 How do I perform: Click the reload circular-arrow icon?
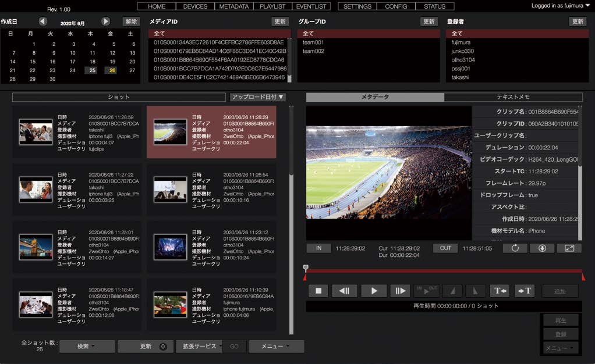(515, 248)
